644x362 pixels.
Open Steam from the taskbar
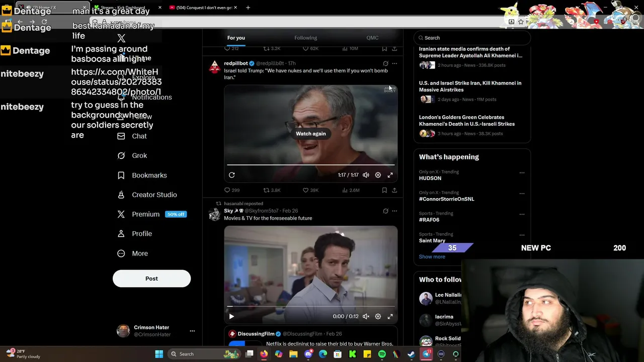411,354
